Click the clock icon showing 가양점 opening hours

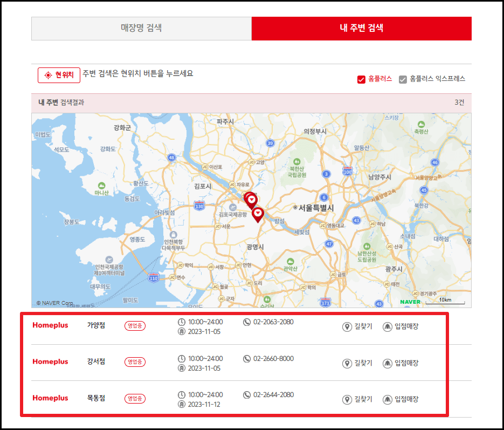click(182, 322)
